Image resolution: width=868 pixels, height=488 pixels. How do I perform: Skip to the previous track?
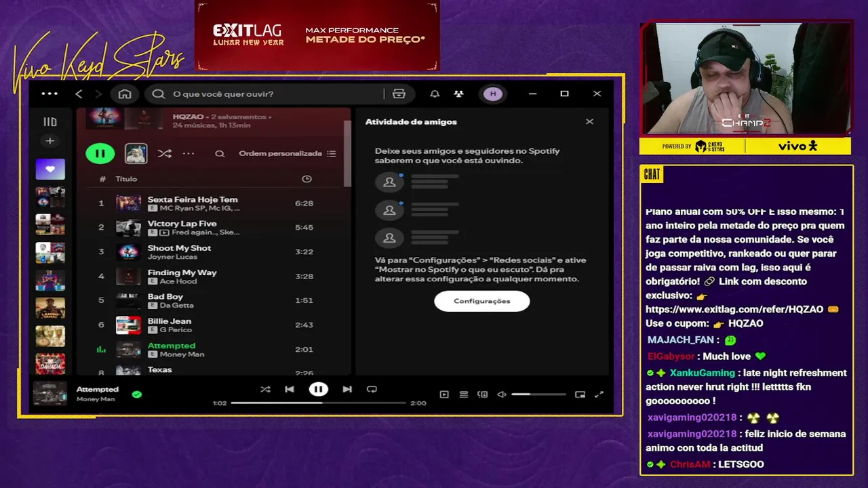(290, 389)
